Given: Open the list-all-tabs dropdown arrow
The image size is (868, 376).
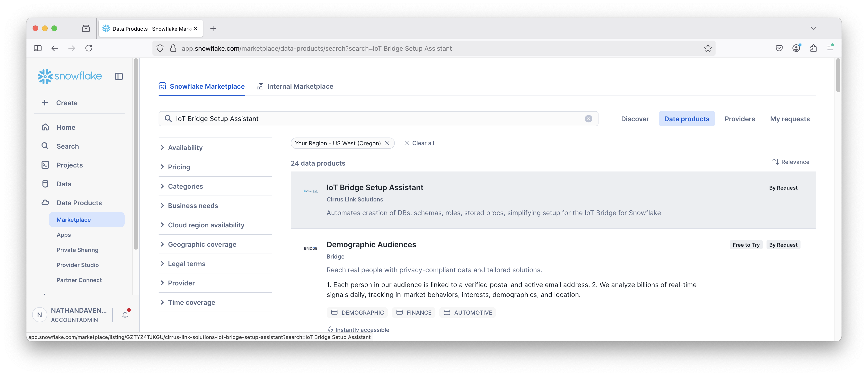Looking at the screenshot, I should pos(813,28).
